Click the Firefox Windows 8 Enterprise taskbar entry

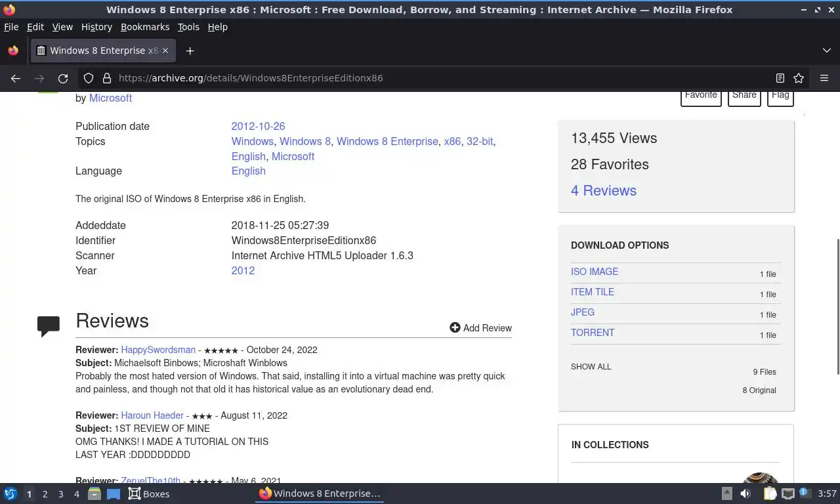pos(320,493)
